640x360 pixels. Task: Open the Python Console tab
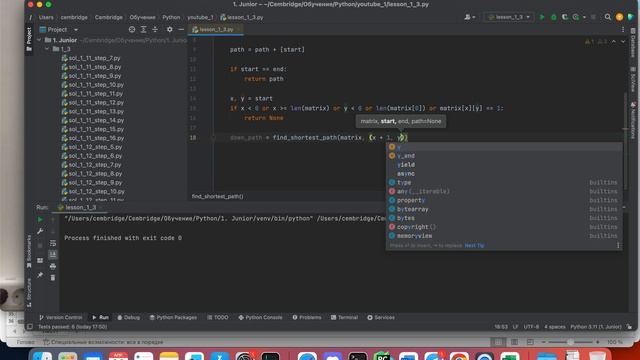coord(260,317)
